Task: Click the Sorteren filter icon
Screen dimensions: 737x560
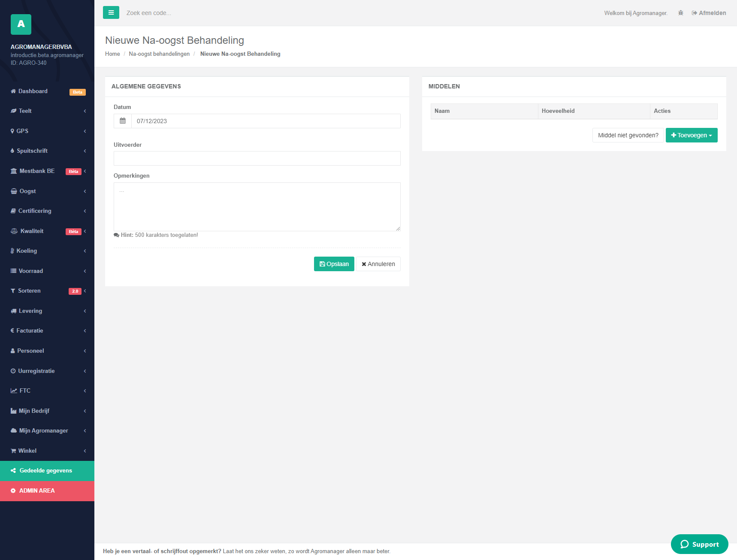Action: [13, 291]
